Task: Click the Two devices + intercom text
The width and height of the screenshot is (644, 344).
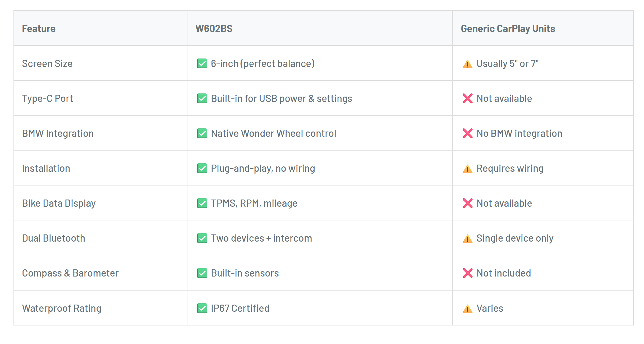Action: pyautogui.click(x=261, y=238)
